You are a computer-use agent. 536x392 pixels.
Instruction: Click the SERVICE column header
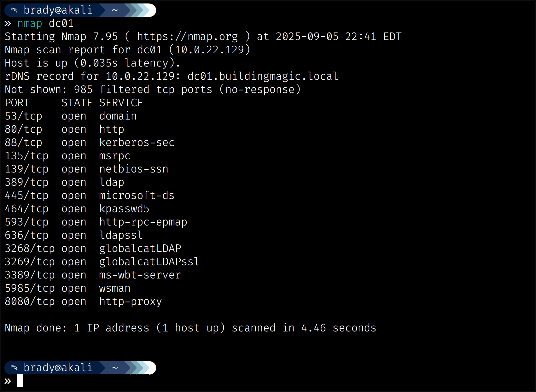121,103
